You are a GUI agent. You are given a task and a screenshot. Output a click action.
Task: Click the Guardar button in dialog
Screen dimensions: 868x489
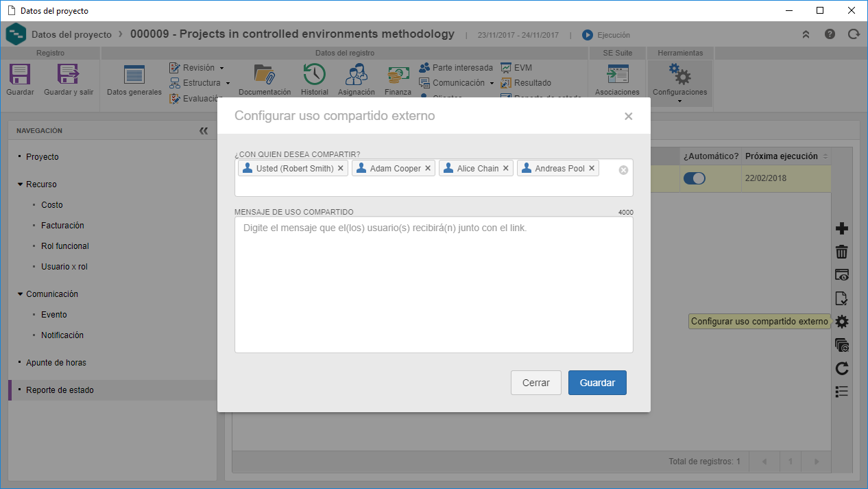pos(597,383)
